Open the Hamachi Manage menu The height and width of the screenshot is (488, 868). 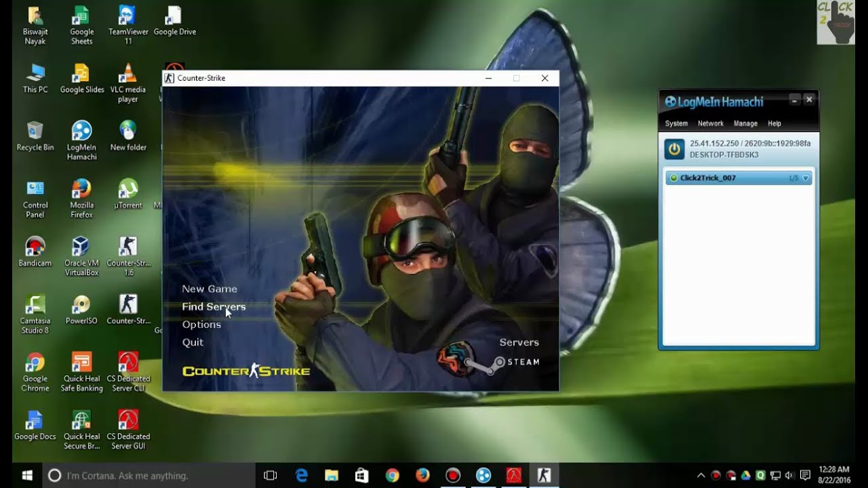coord(745,123)
